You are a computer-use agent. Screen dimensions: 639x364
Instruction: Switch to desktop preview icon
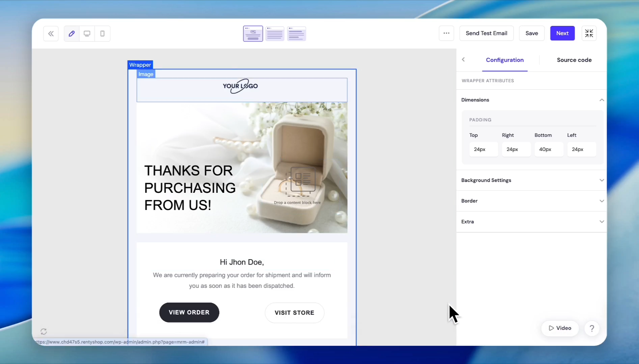(x=87, y=33)
